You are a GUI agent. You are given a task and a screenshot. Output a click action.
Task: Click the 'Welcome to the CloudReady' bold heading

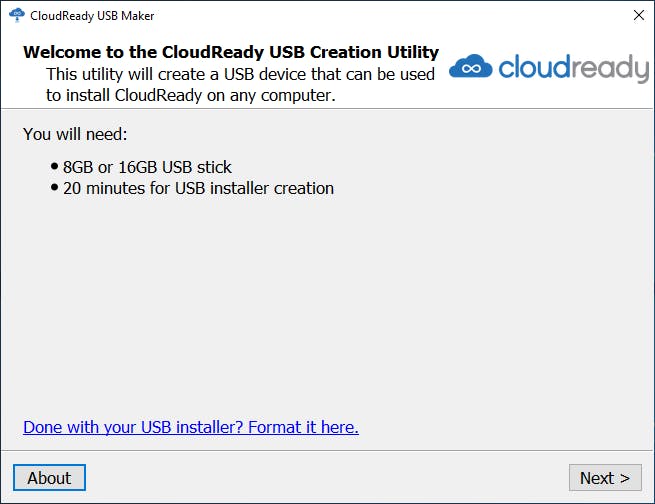[230, 52]
